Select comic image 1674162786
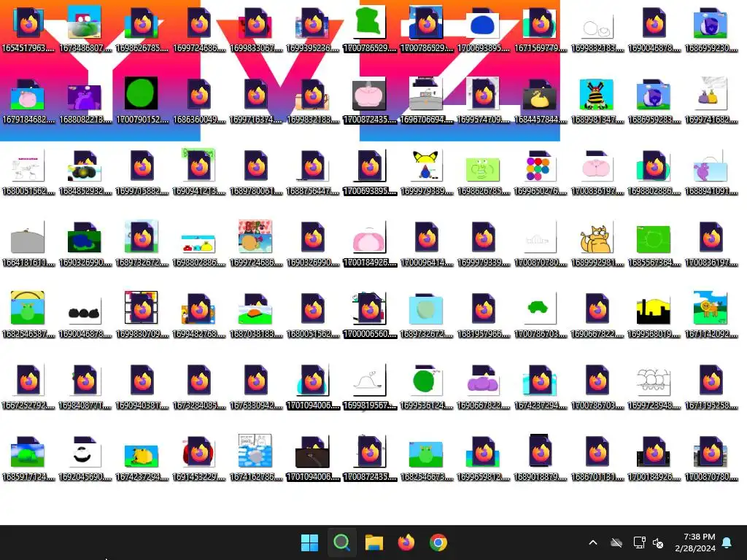The height and width of the screenshot is (560, 747). coord(256,458)
